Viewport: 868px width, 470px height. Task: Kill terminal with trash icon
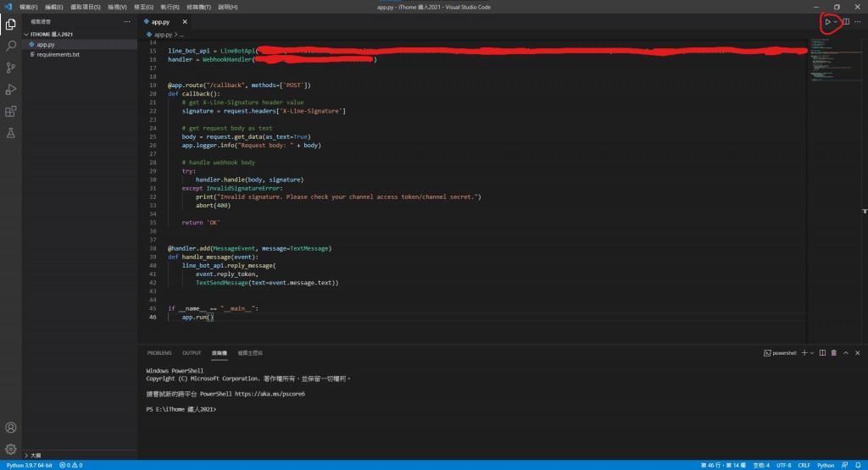pyautogui.click(x=834, y=353)
